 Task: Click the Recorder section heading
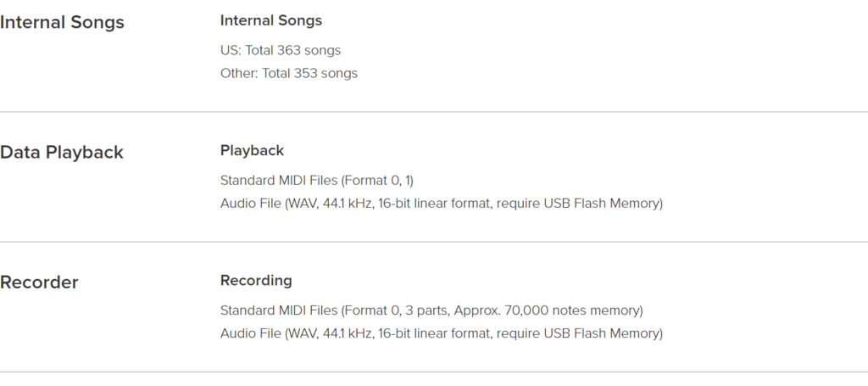[39, 283]
